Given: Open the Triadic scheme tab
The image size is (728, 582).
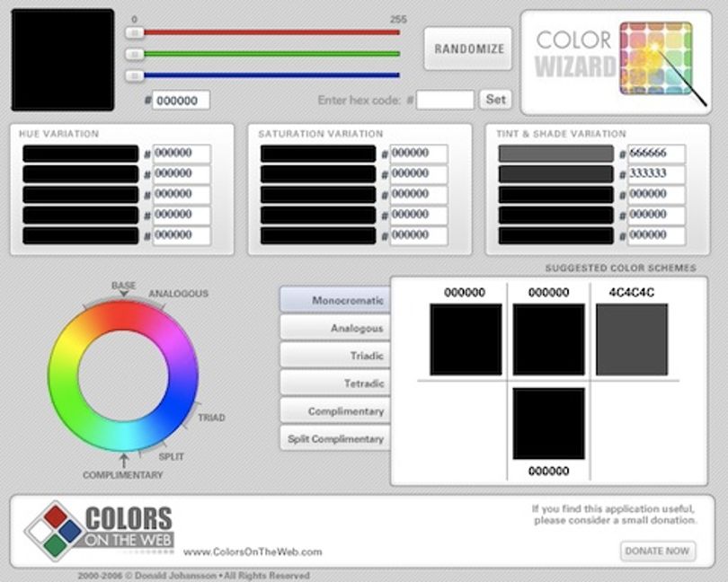Looking at the screenshot, I should (334, 356).
